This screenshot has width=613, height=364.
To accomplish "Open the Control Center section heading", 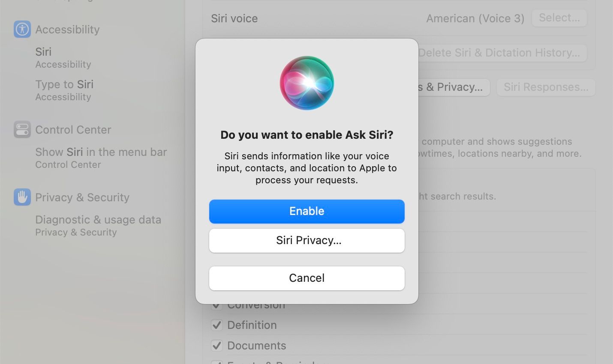I will point(73,130).
